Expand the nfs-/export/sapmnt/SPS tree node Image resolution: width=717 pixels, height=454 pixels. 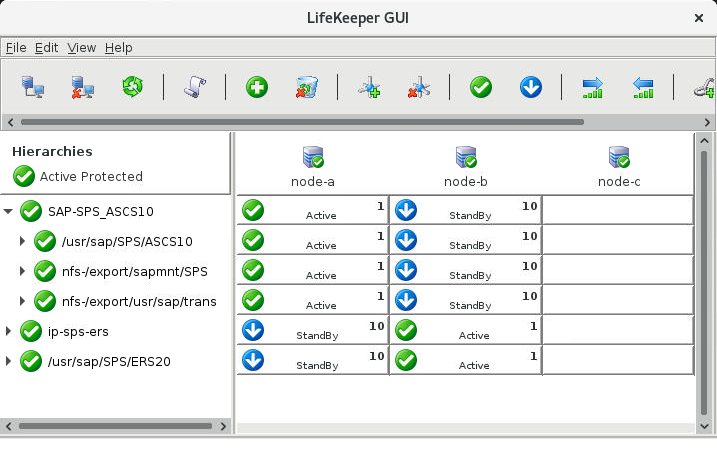click(x=22, y=271)
